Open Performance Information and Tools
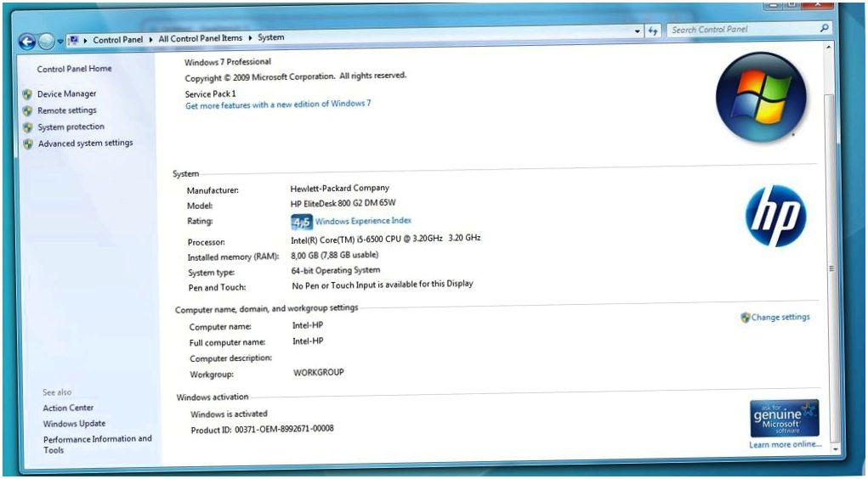Image resolution: width=868 pixels, height=479 pixels. (98, 444)
